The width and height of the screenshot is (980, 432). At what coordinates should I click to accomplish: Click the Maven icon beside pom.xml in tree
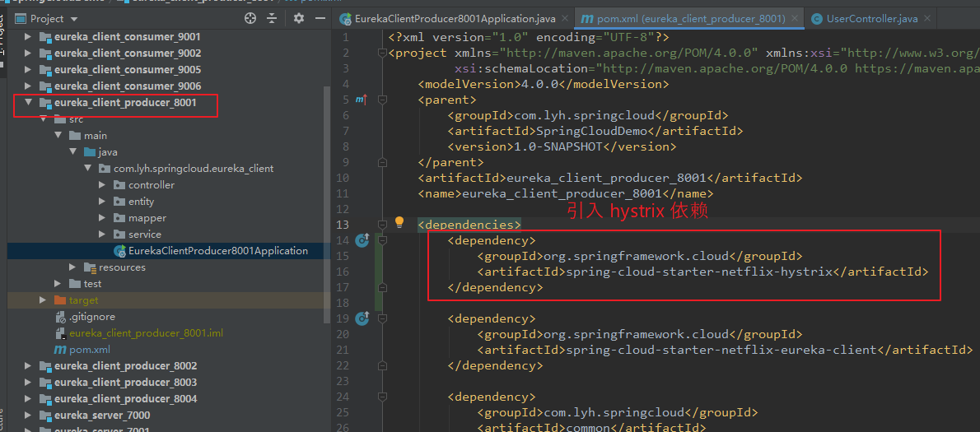pos(60,350)
